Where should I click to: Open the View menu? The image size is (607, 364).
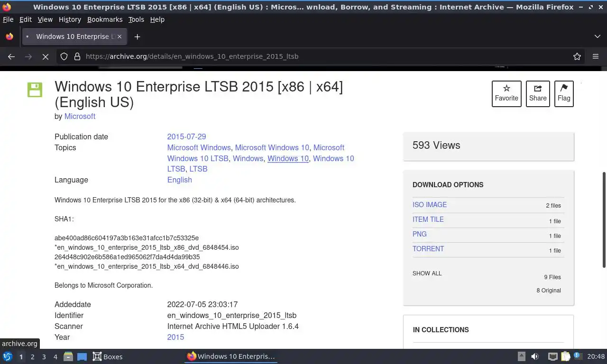[45, 19]
